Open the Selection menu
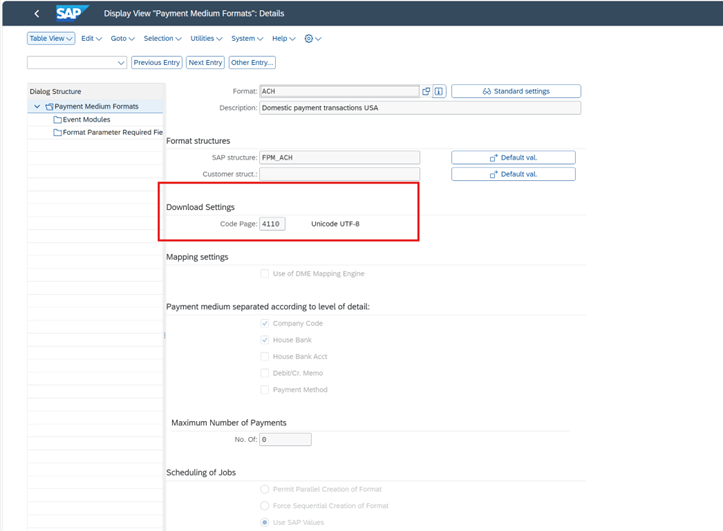This screenshot has height=531, width=723. click(162, 39)
